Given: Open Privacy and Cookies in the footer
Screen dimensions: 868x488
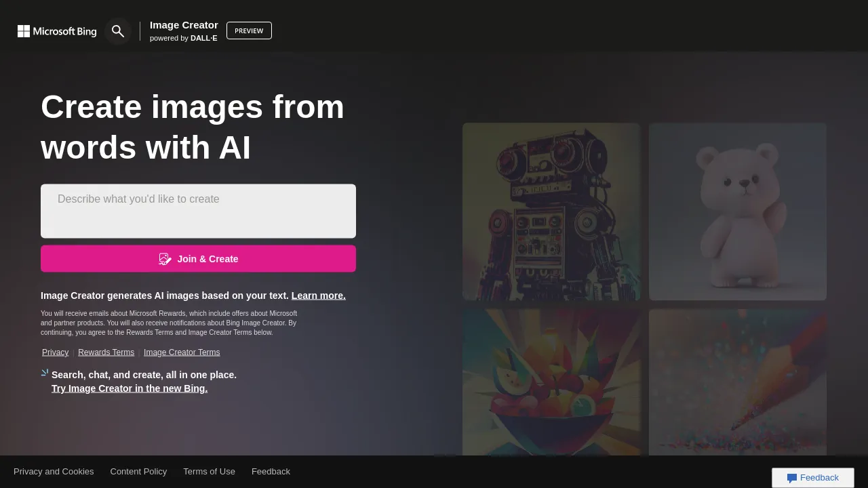Looking at the screenshot, I should 54,471.
